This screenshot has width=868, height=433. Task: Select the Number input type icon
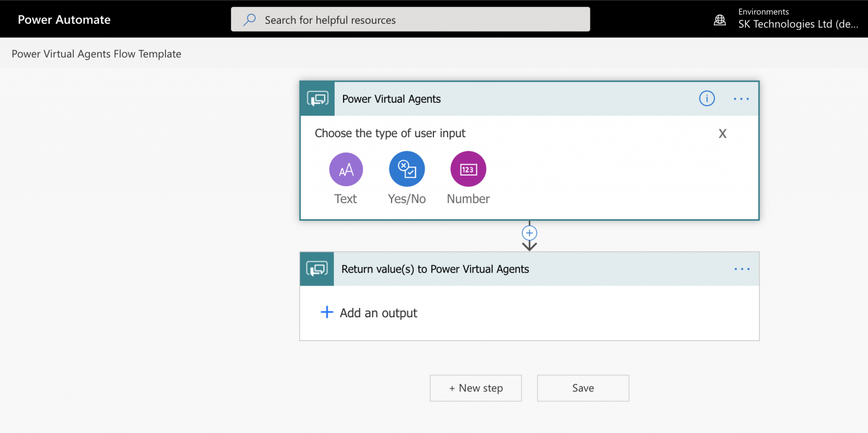[x=467, y=169]
